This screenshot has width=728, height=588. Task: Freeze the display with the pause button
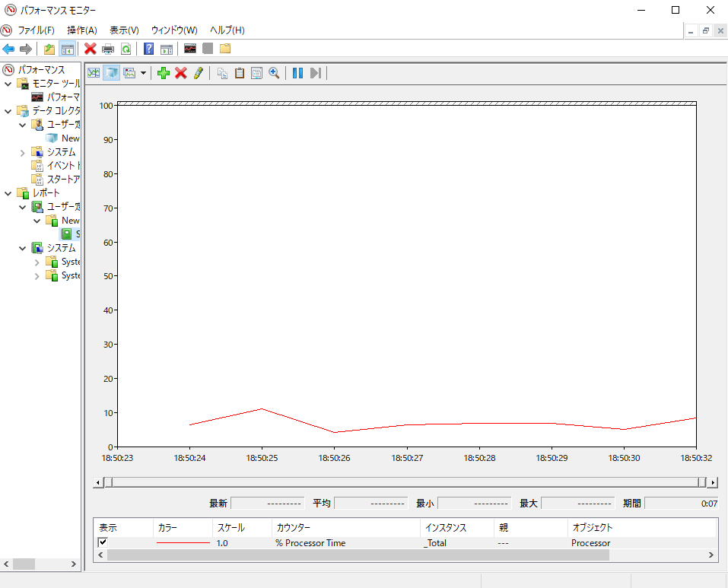click(x=297, y=72)
